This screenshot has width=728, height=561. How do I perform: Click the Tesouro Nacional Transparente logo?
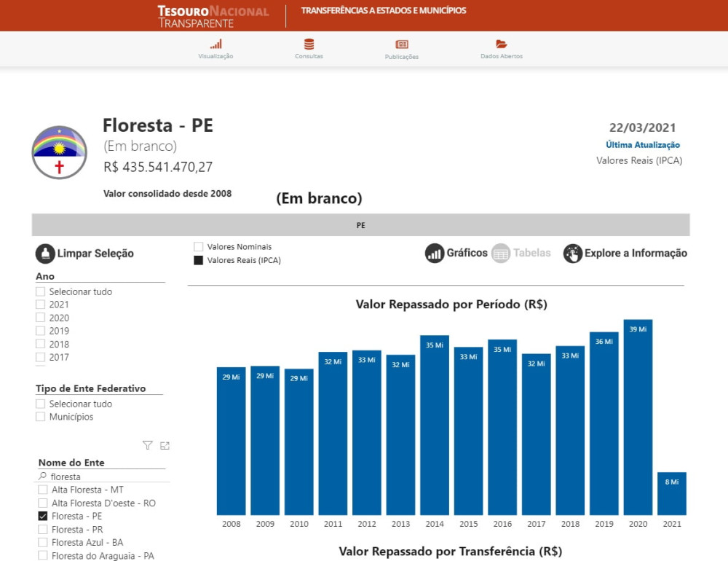[213, 17]
